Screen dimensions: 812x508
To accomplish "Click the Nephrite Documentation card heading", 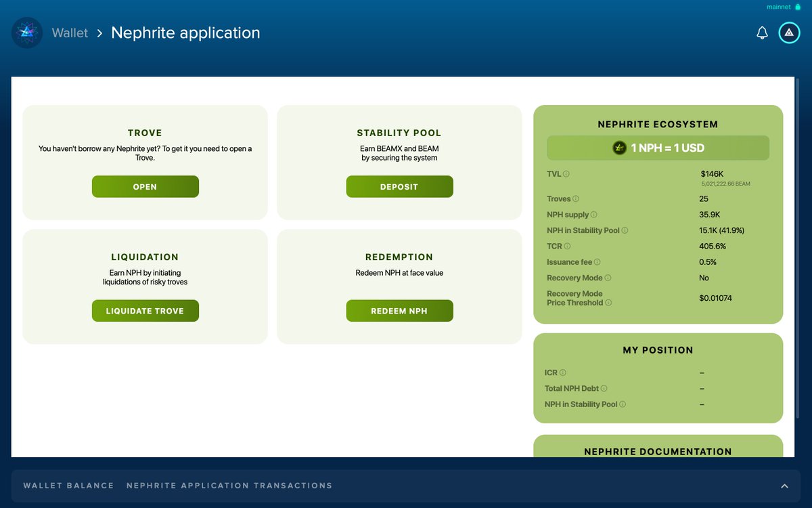I will (658, 452).
